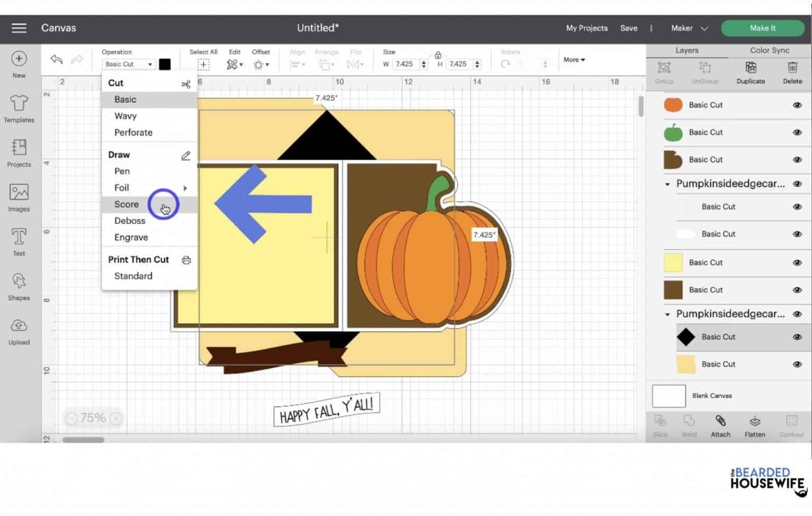Select the Attach tool below the Layers panel
Screen dimensions: 812x516
click(x=720, y=425)
